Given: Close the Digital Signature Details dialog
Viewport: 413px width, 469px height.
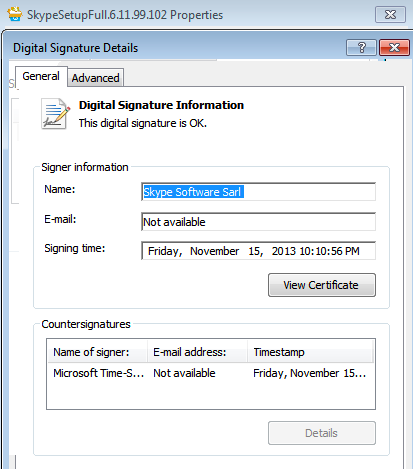Looking at the screenshot, I should [x=394, y=48].
